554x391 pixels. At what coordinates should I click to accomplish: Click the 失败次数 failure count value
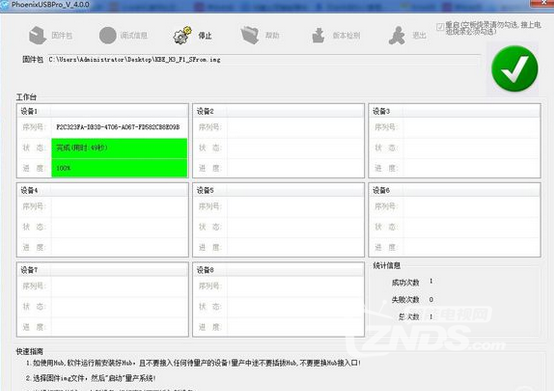[x=431, y=300]
